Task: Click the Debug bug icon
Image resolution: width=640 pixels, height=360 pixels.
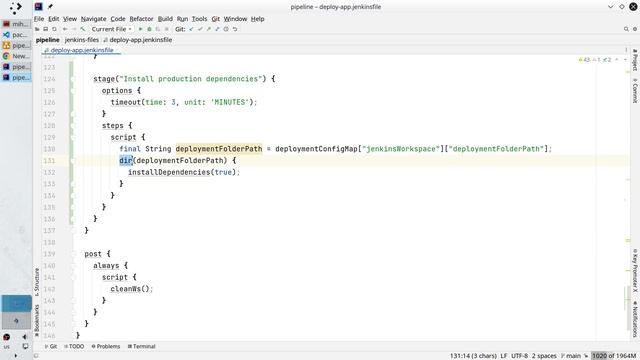Action: click(149, 29)
